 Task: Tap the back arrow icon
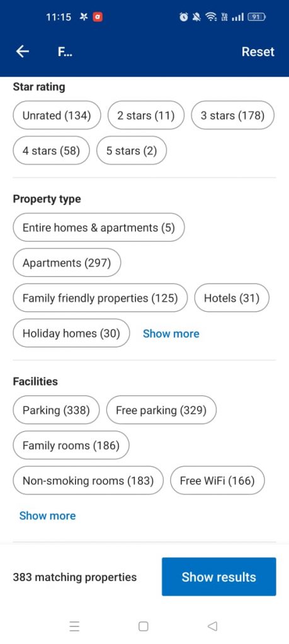click(23, 52)
